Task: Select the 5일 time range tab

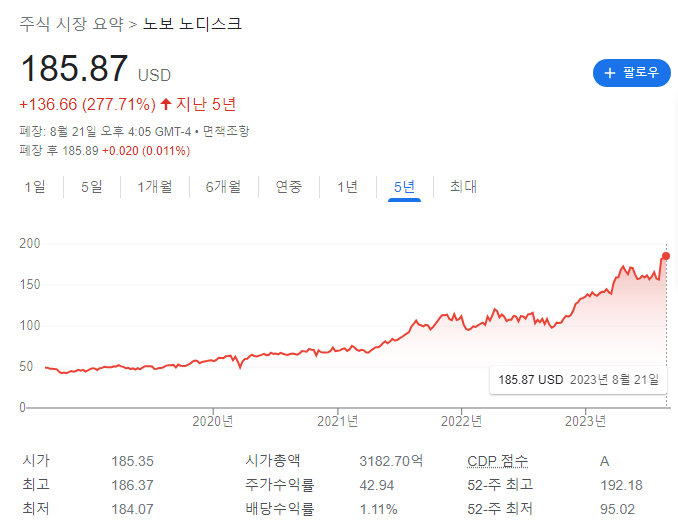Action: click(92, 187)
